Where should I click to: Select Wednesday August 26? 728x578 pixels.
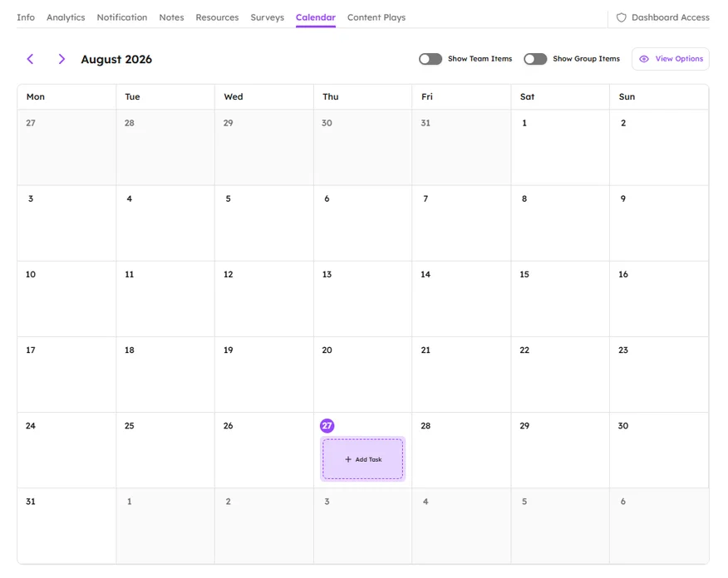(x=264, y=450)
